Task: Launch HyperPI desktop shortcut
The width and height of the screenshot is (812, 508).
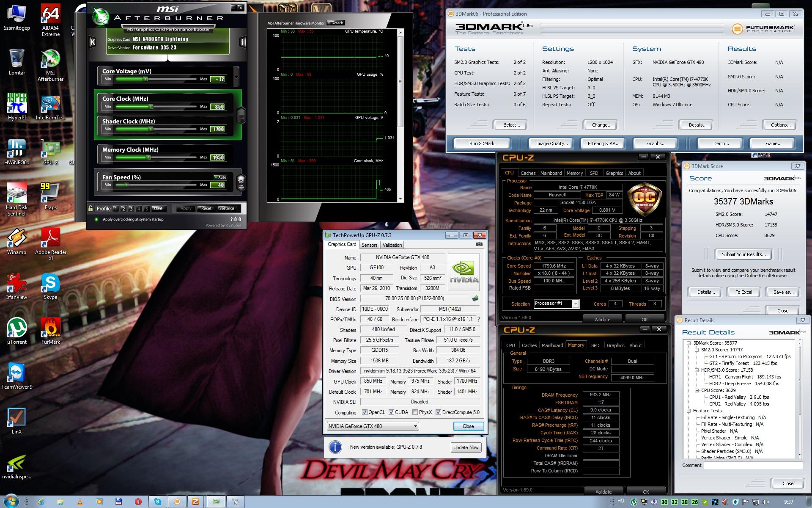Action: (16, 107)
